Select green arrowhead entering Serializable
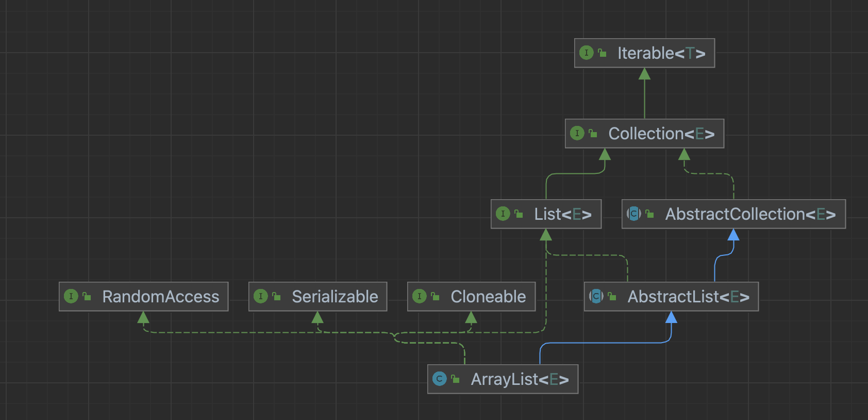The height and width of the screenshot is (420, 868). click(x=318, y=317)
